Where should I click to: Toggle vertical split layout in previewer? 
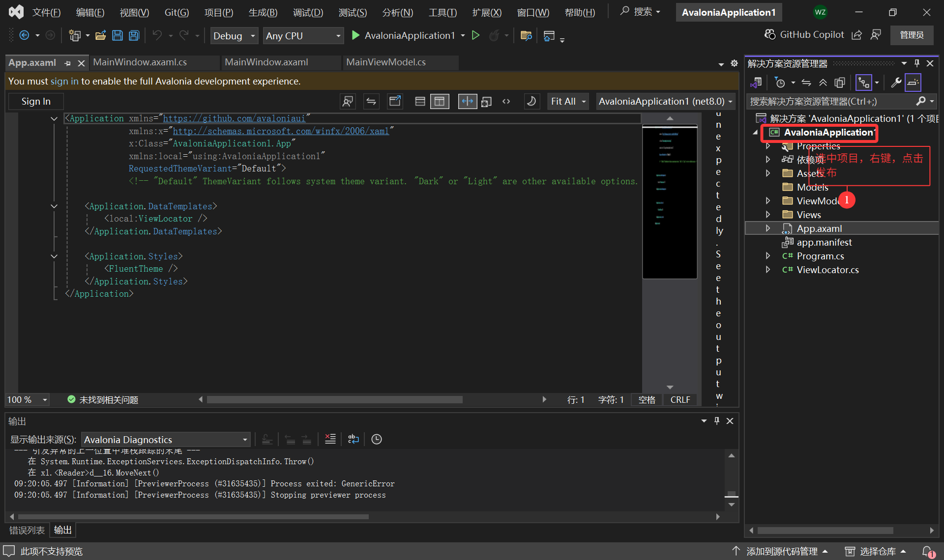click(x=439, y=101)
